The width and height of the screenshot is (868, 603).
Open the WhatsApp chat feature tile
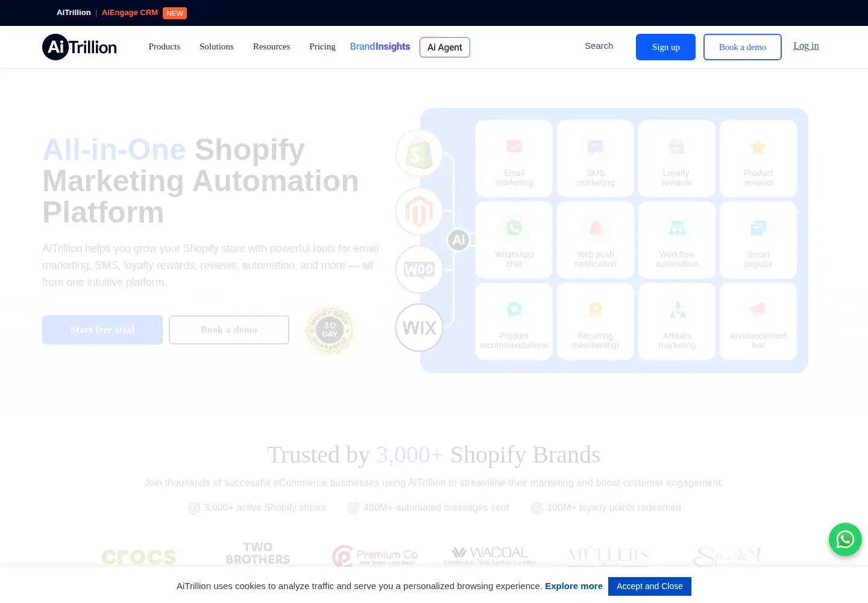pyautogui.click(x=514, y=240)
